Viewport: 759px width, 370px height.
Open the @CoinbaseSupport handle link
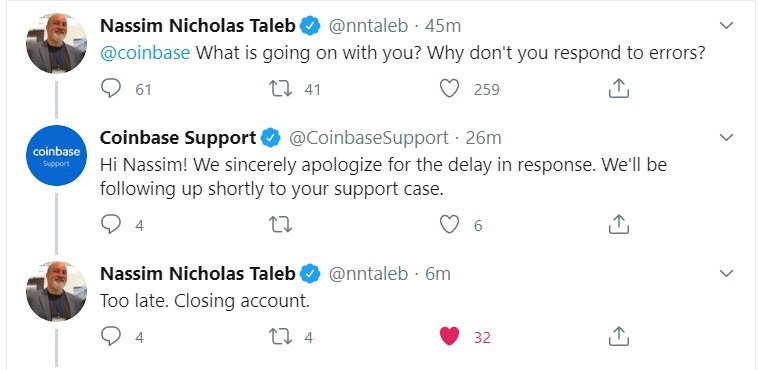(368, 139)
